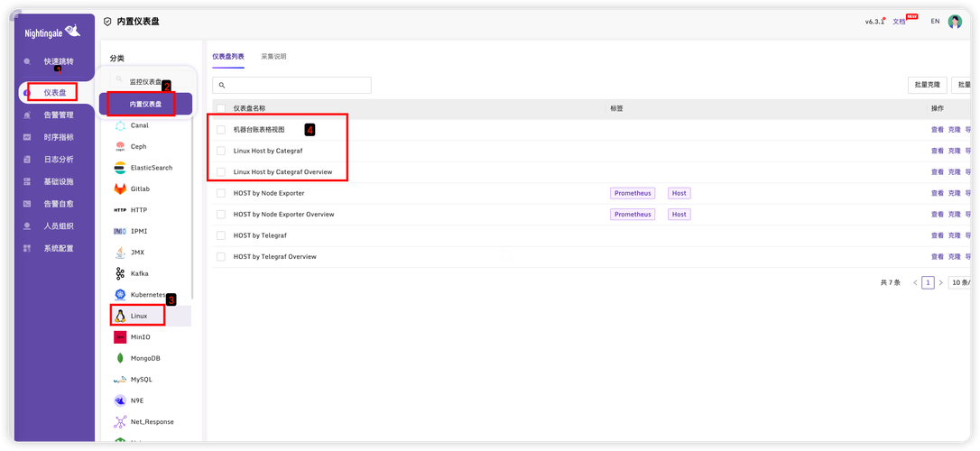Screen dimensions: 980x451
Task: Click the 共 7 条 total count text
Action: [x=890, y=283]
